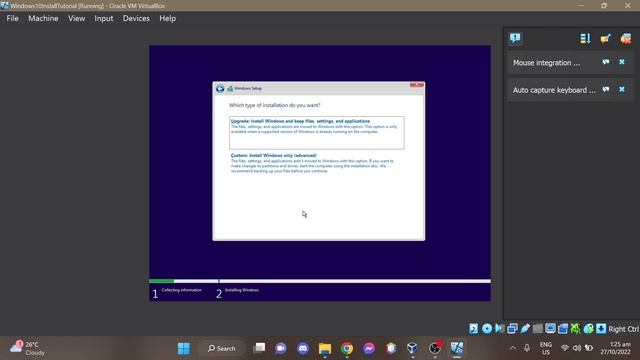
Task: Open the weather widget showing 26°C
Action: 27,348
